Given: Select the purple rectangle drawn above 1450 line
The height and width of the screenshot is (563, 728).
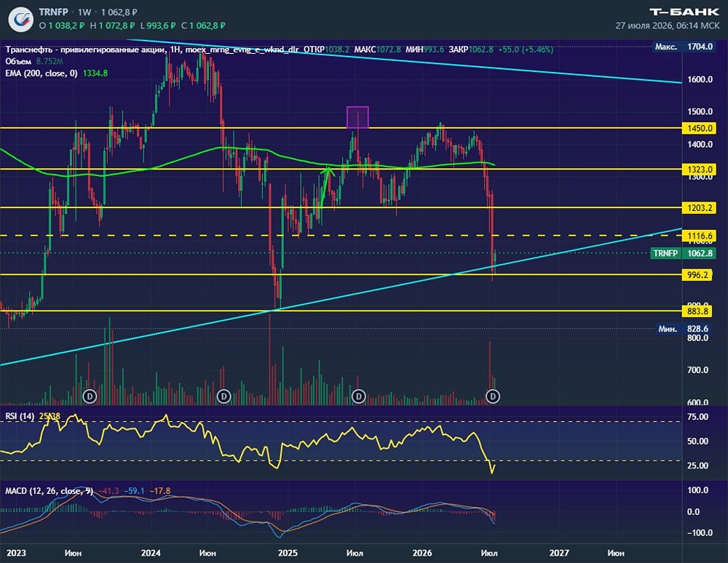Looking at the screenshot, I should (357, 117).
